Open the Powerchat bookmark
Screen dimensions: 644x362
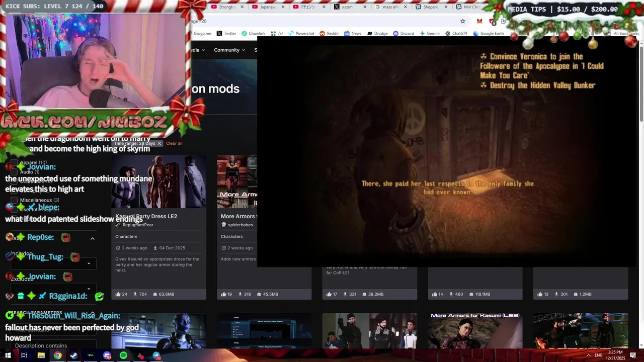click(301, 34)
